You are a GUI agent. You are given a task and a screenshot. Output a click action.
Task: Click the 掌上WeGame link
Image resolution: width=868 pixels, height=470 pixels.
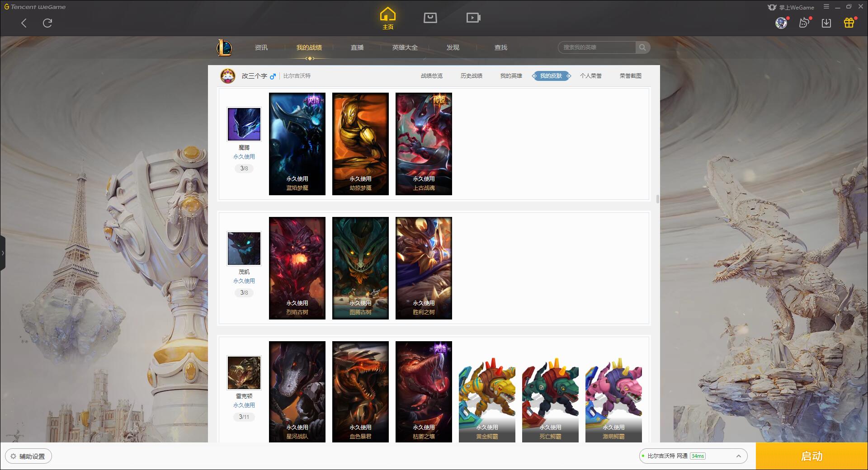tap(791, 7)
